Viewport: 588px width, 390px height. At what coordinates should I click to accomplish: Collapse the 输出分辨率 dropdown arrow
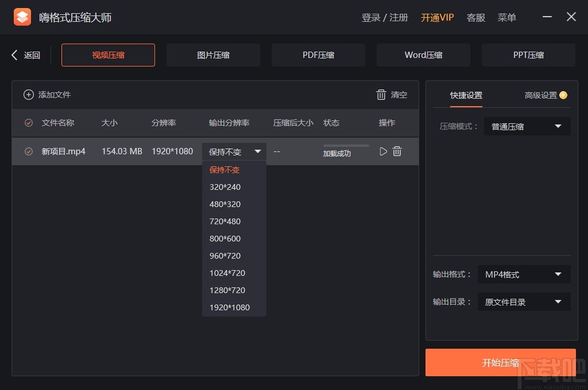tap(258, 151)
